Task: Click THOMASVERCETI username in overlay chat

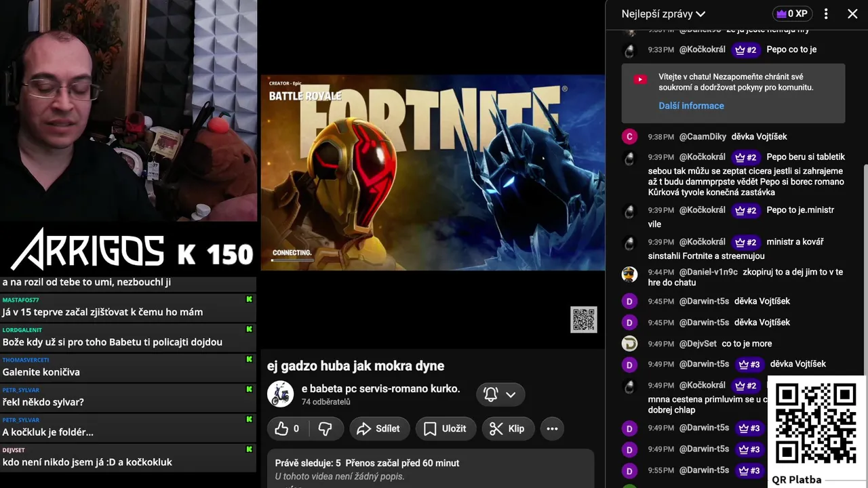Action: (25, 359)
